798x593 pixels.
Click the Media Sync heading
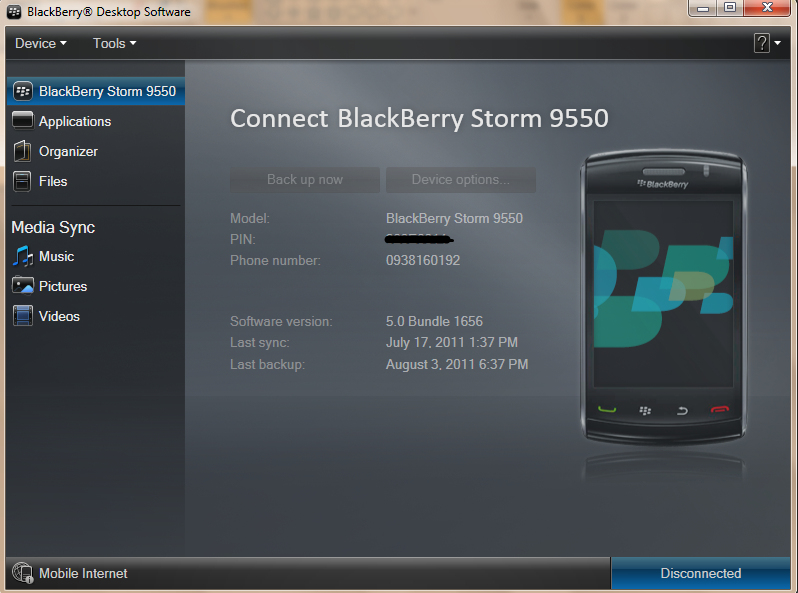click(53, 227)
